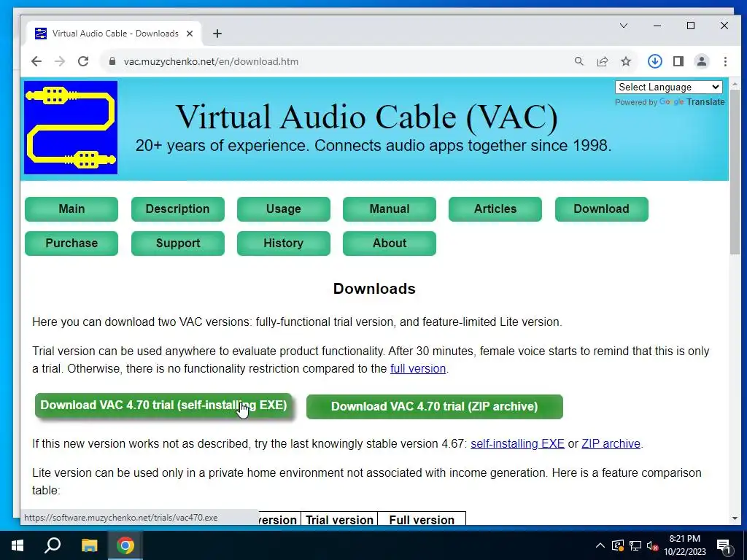Screen dimensions: 747x560
Task: Open Chrome three-dot menu
Action: (725, 61)
